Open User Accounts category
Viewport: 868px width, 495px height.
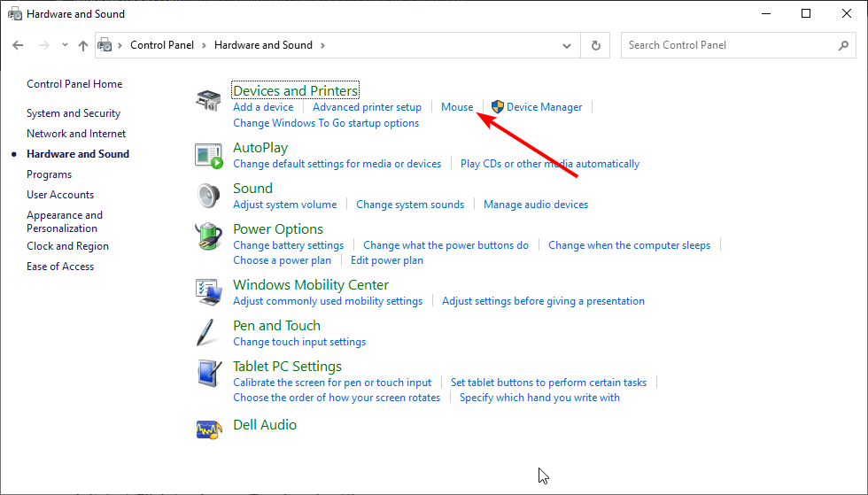click(60, 195)
